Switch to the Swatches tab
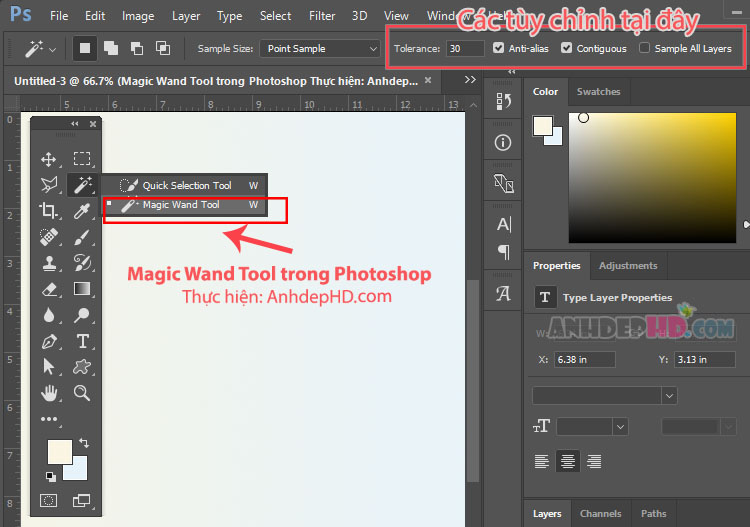The image size is (750, 527). coord(598,91)
